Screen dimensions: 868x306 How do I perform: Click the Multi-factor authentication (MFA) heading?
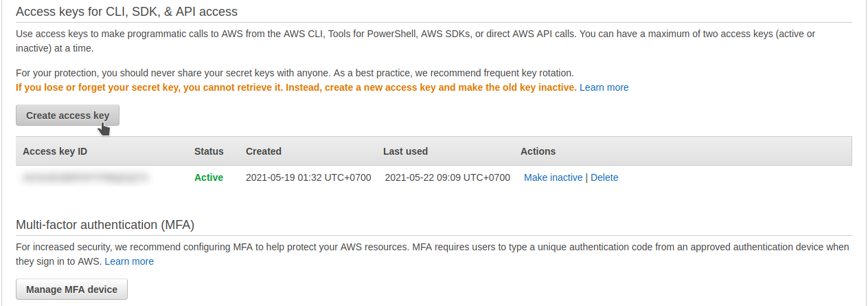105,225
